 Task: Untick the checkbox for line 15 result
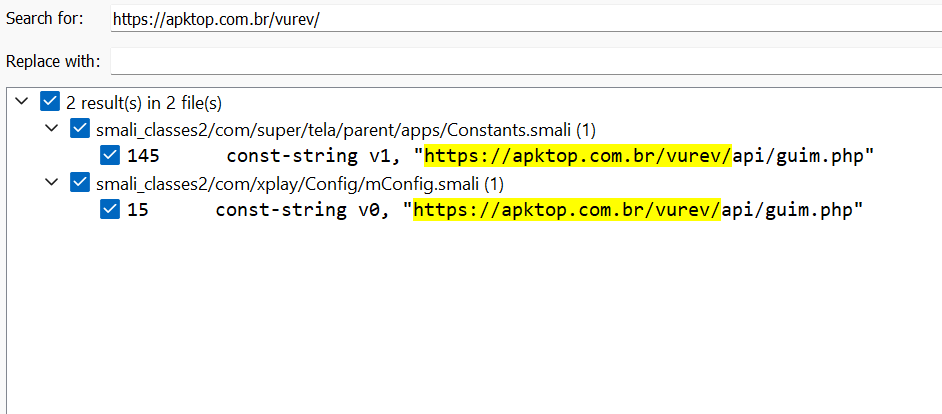click(x=111, y=210)
